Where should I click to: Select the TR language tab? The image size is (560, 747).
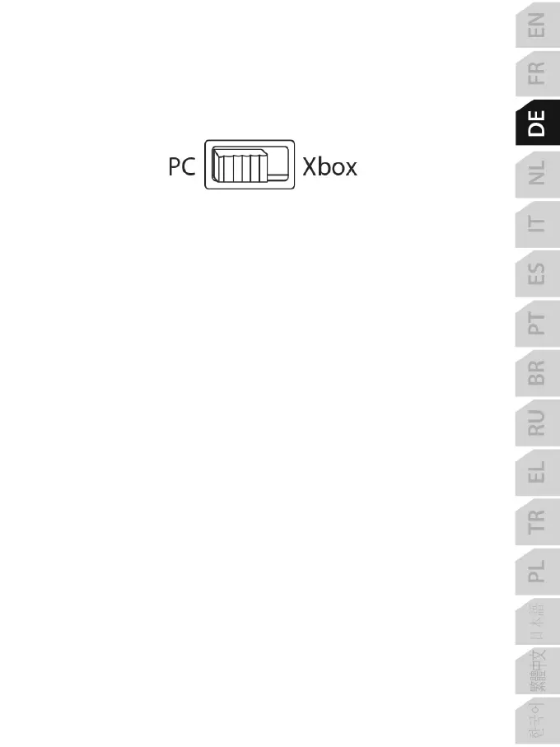click(538, 521)
